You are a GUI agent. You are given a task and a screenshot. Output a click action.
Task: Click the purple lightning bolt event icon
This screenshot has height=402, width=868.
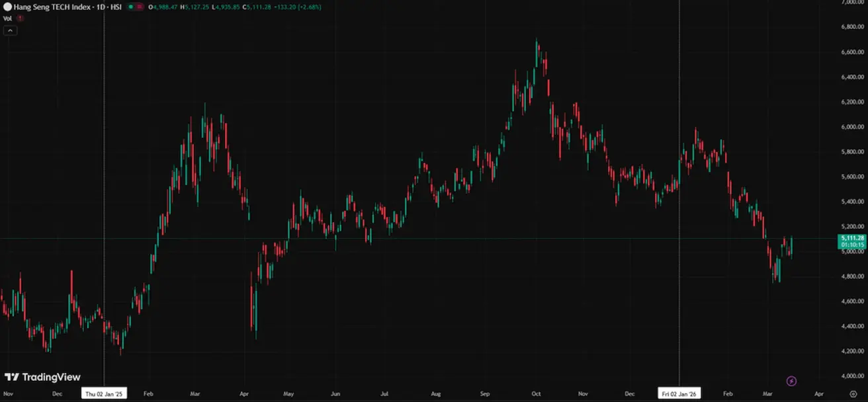click(x=791, y=381)
